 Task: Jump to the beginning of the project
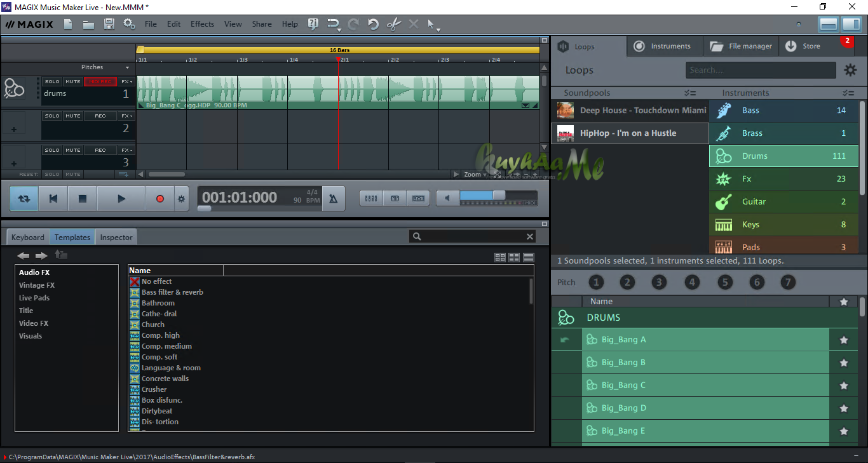(53, 199)
